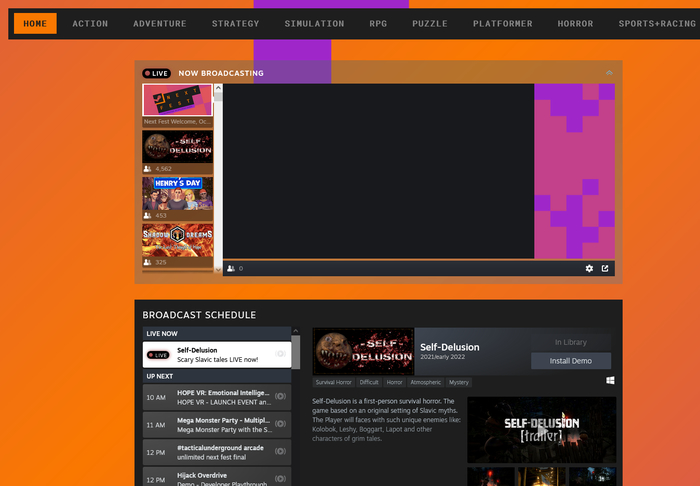The image size is (700, 486).
Task: Click the UP NEXT section header
Action: (217, 376)
